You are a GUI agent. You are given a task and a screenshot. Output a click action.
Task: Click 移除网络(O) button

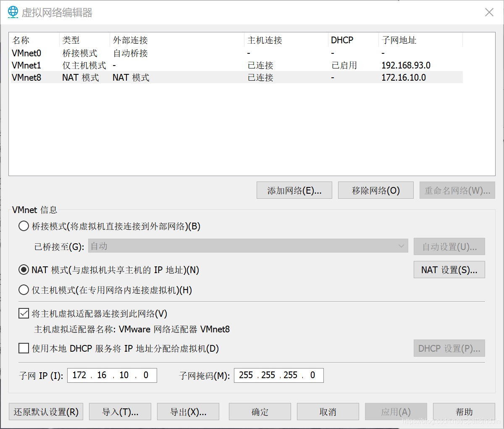(x=376, y=190)
